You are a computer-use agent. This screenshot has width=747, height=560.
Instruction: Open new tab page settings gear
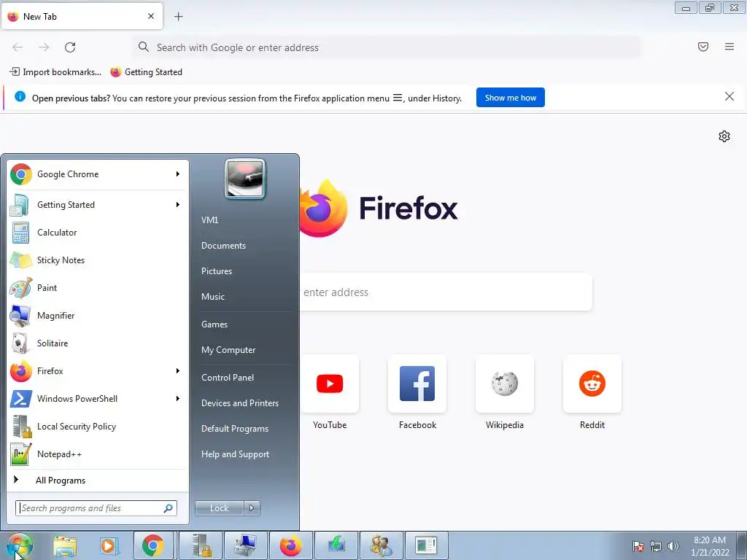coord(724,136)
